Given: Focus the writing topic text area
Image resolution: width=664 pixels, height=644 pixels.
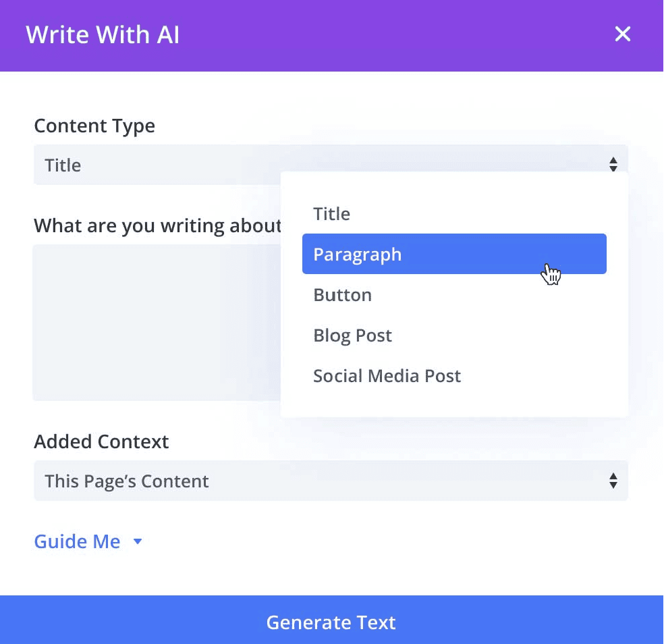Looking at the screenshot, I should click(157, 323).
